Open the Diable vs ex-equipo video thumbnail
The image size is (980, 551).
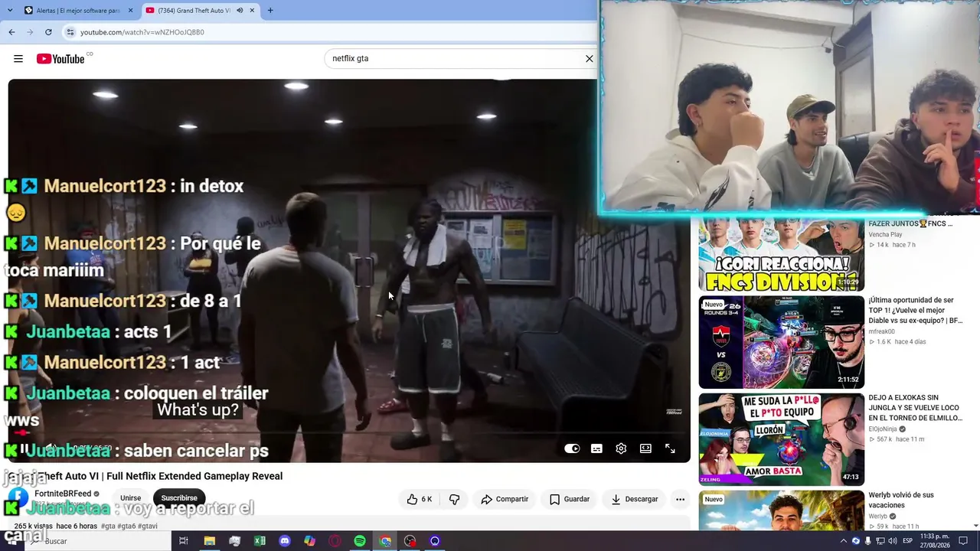click(x=781, y=341)
